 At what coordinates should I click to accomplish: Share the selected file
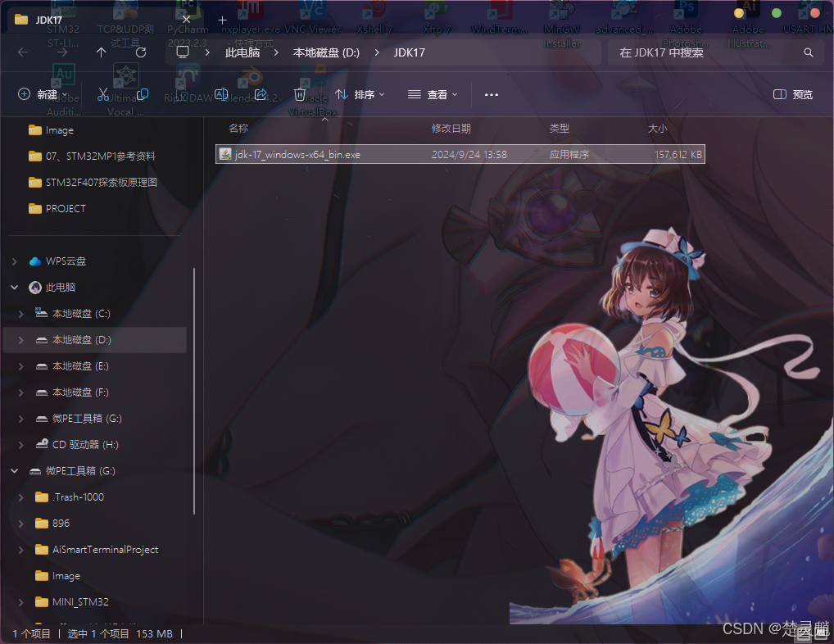[x=261, y=95]
